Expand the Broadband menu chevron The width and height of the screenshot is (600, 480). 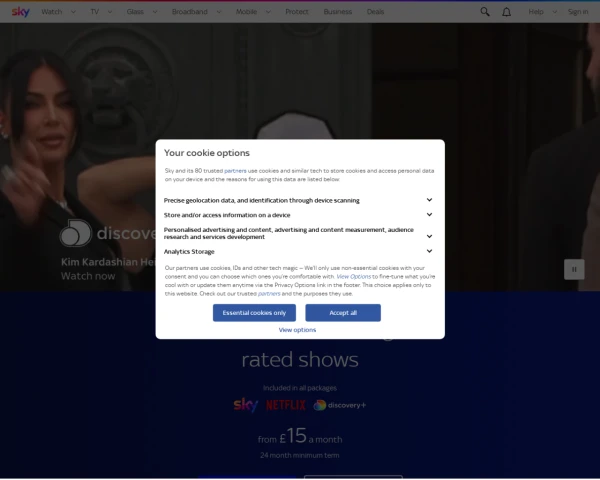point(219,12)
